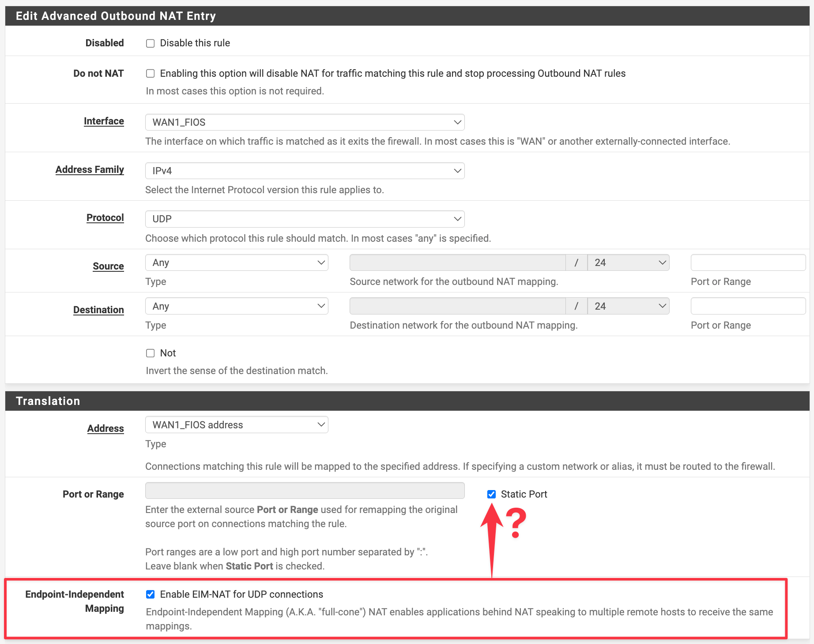814x644 pixels.
Task: Disable EIM-NAT for UDP connections checkbox
Action: [150, 594]
